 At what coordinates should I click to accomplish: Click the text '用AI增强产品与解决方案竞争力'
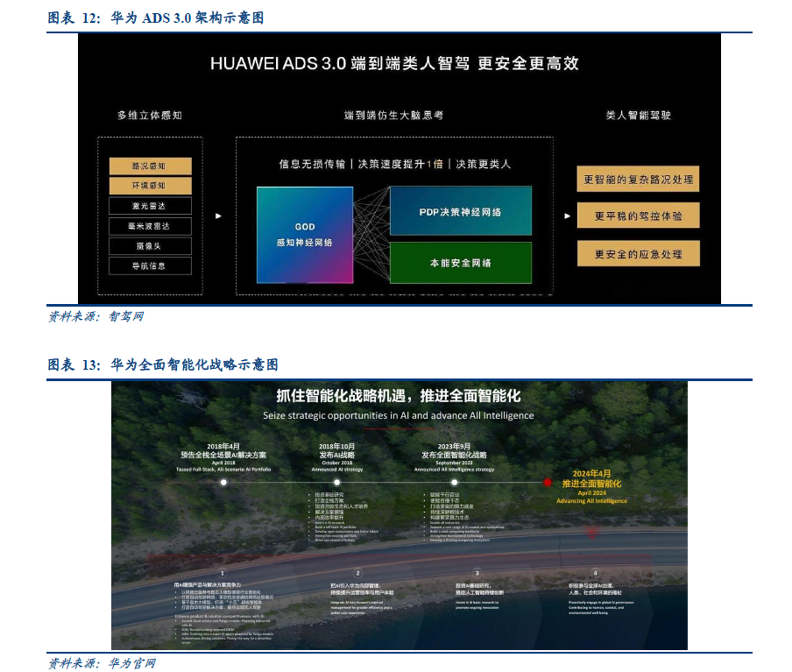click(x=208, y=584)
